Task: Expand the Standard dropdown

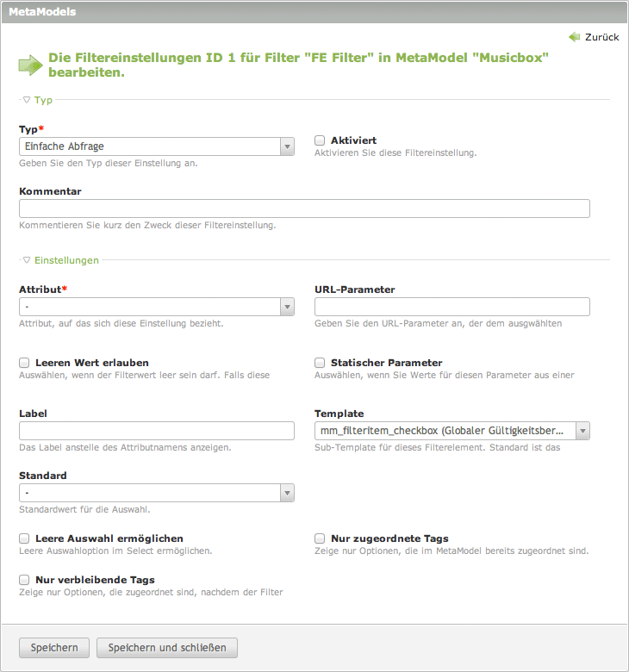Action: tap(157, 493)
